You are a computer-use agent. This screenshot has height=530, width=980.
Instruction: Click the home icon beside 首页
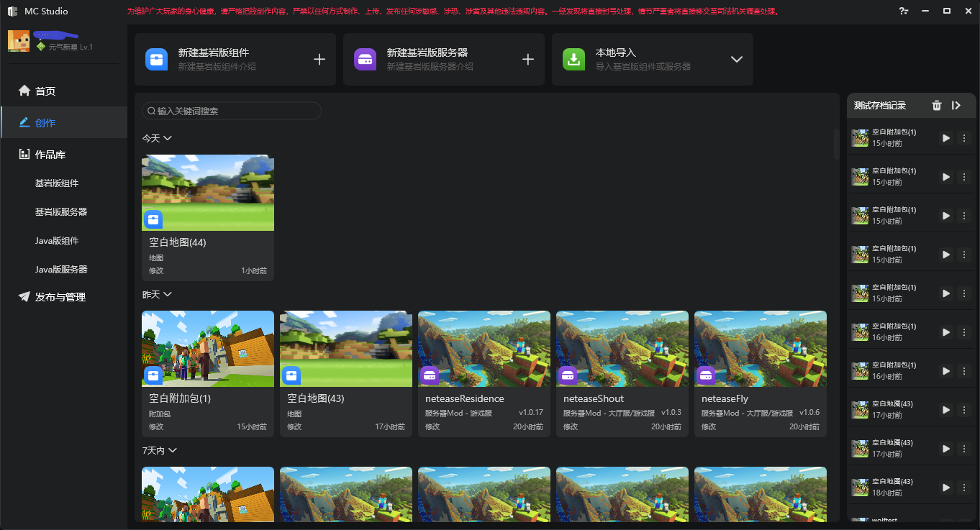coord(24,91)
